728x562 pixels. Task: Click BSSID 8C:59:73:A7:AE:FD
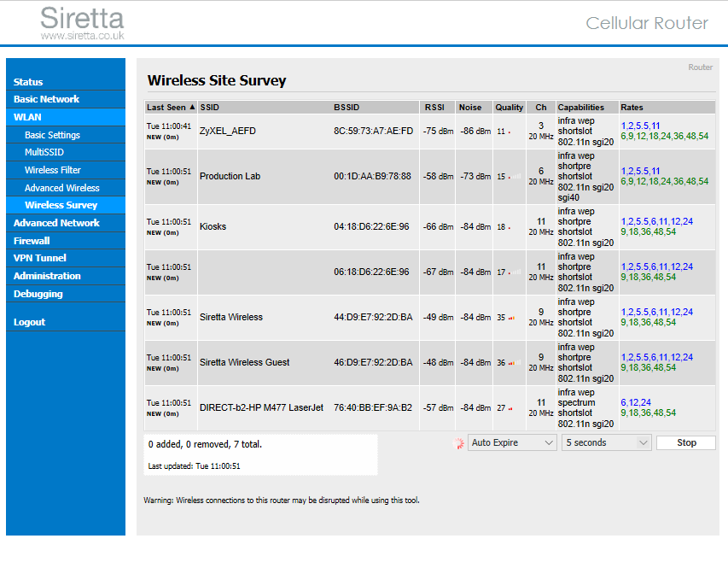tap(373, 131)
